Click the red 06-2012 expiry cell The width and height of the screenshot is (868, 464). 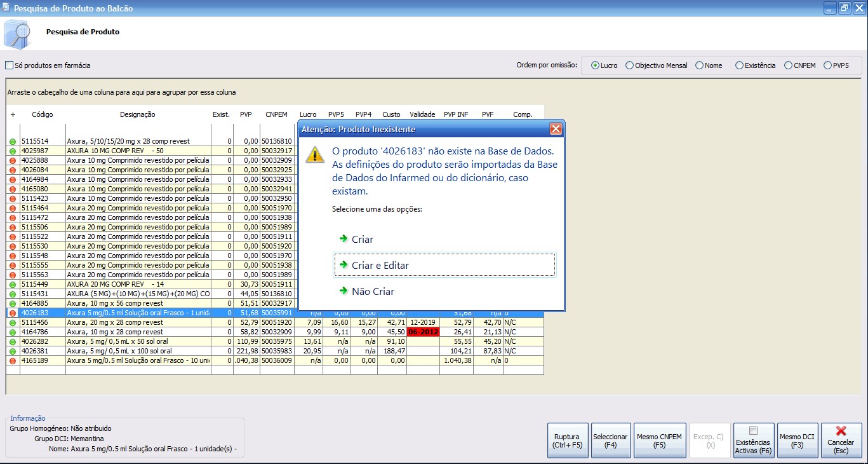point(423,332)
